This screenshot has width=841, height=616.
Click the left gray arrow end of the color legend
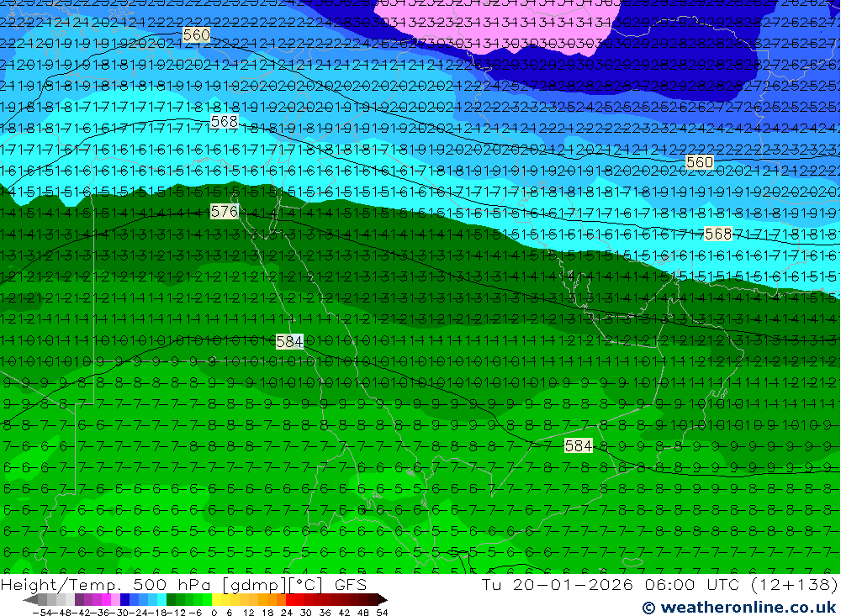30,599
